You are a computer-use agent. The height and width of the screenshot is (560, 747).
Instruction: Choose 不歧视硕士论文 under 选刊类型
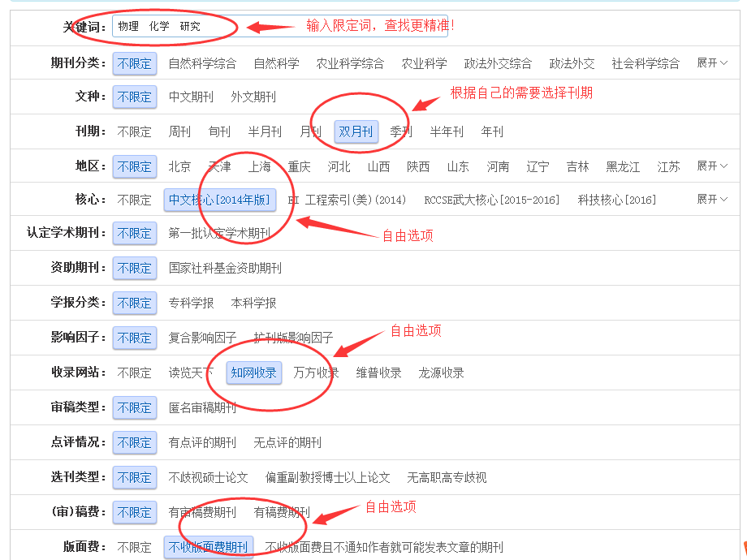[x=208, y=477]
